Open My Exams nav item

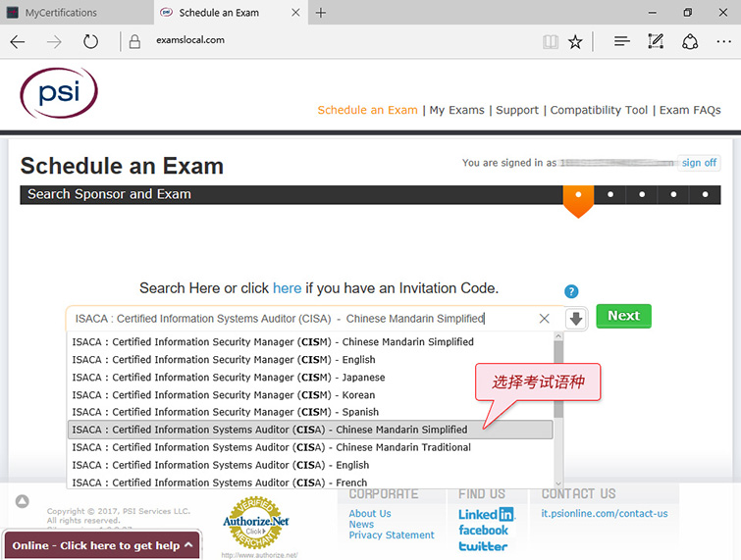[x=456, y=110]
